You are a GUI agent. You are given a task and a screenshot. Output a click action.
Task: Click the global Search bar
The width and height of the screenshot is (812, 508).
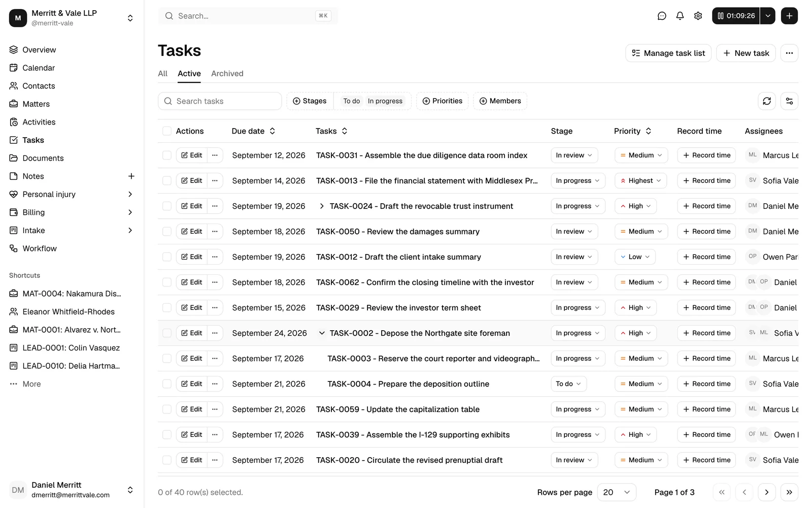point(248,16)
